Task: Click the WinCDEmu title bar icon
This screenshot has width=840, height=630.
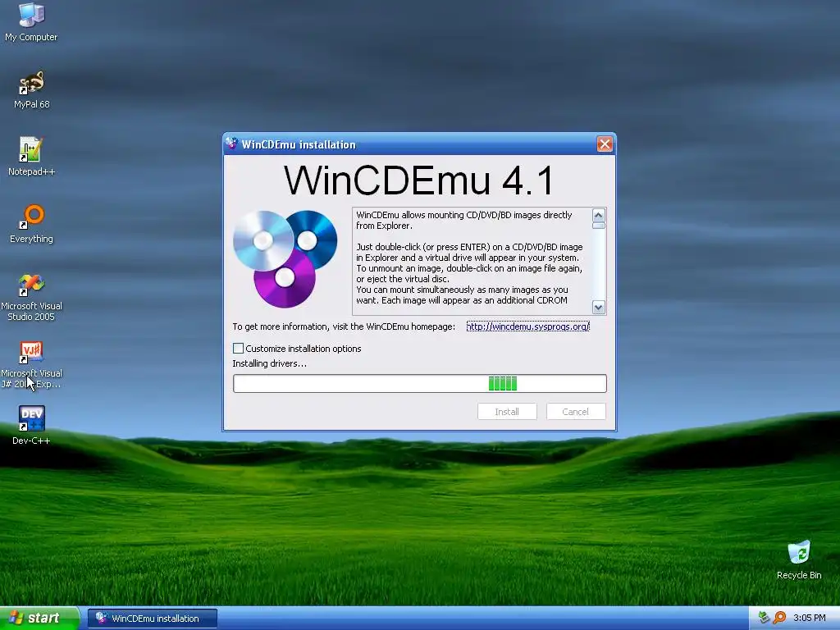Action: pyautogui.click(x=231, y=144)
